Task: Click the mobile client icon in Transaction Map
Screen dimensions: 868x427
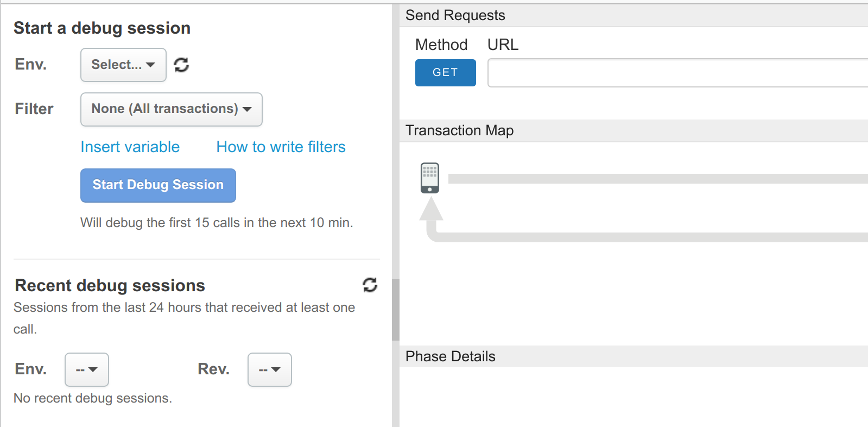Action: coord(429,178)
